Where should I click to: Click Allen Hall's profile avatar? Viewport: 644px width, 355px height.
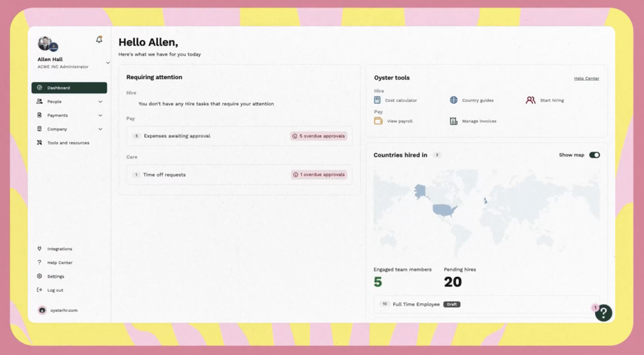[45, 43]
